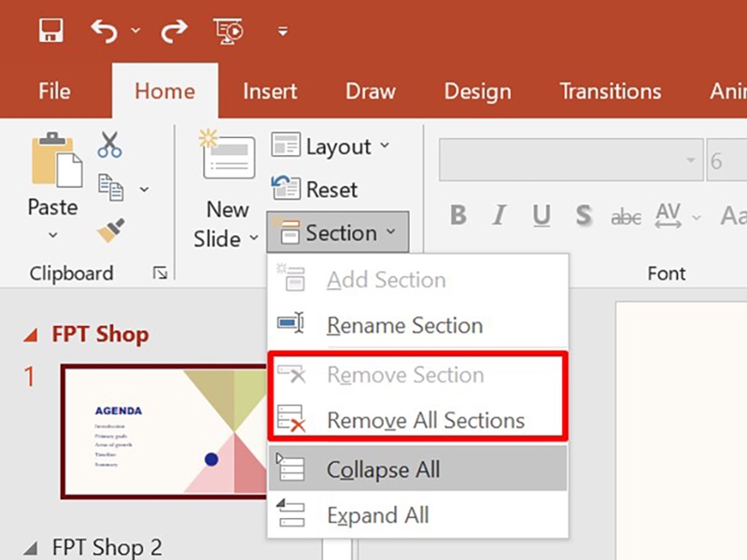
Task: Toggle Italic formatting
Action: (500, 216)
